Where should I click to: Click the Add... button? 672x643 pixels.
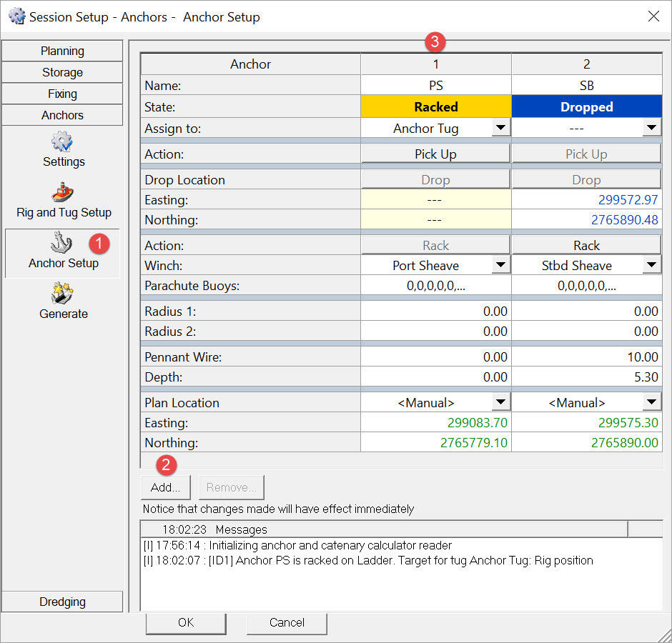tap(166, 488)
